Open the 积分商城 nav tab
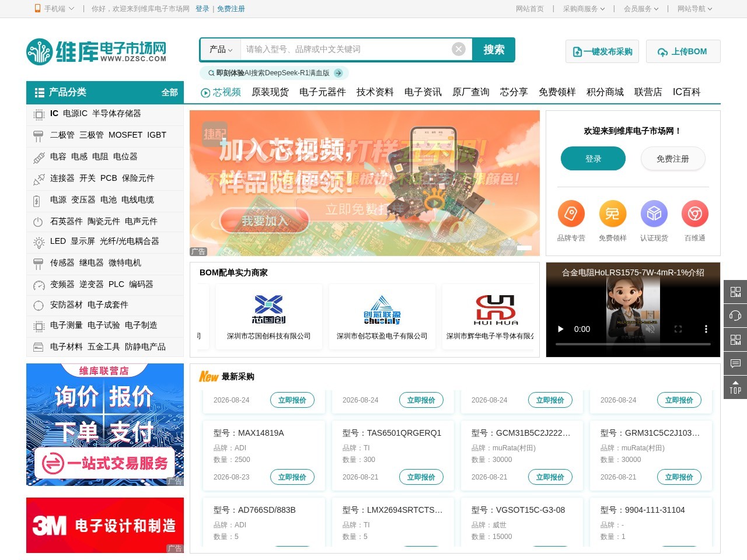This screenshot has height=560, width=747. coord(605,92)
